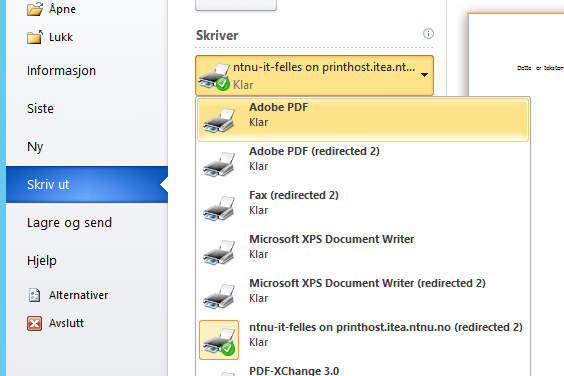Choose Microsoft XPS Document Writer (redirected 2)
Viewport: 564px width, 376px height.
363,296
